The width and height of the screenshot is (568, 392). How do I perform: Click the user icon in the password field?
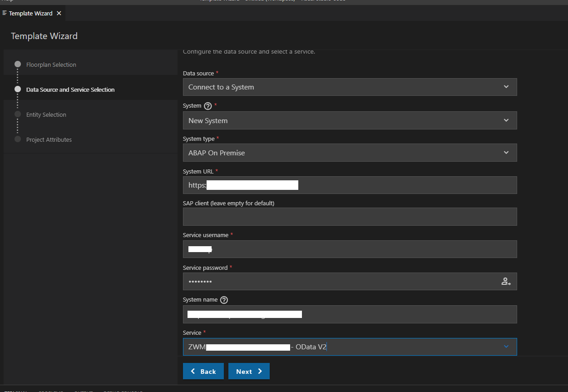tap(506, 282)
